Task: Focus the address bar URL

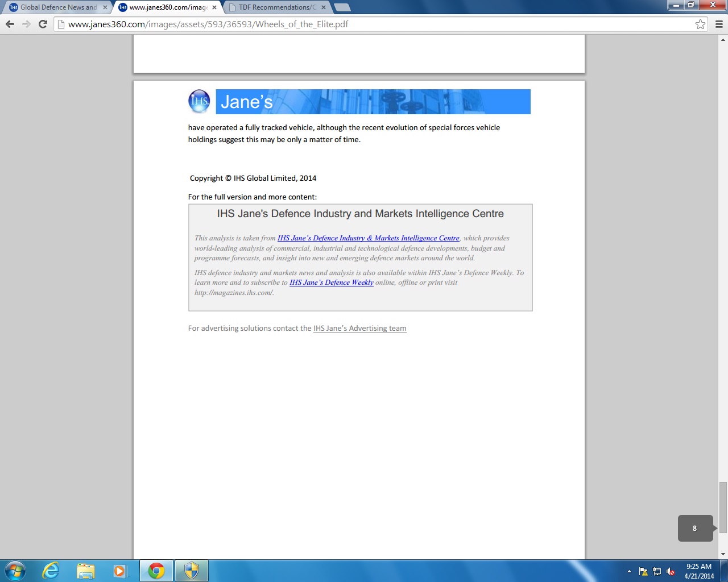Action: (x=373, y=24)
